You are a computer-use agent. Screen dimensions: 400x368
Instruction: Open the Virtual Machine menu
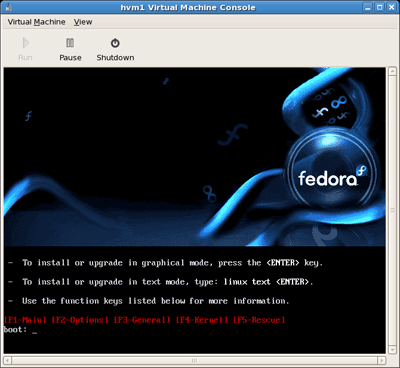tap(36, 22)
